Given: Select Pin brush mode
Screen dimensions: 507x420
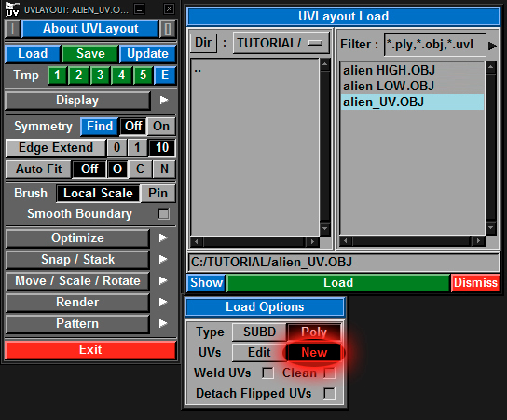Looking at the screenshot, I should coord(158,194).
